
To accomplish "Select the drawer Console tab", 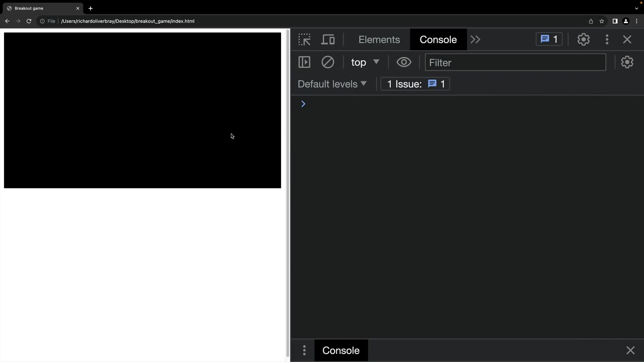I will click(341, 350).
